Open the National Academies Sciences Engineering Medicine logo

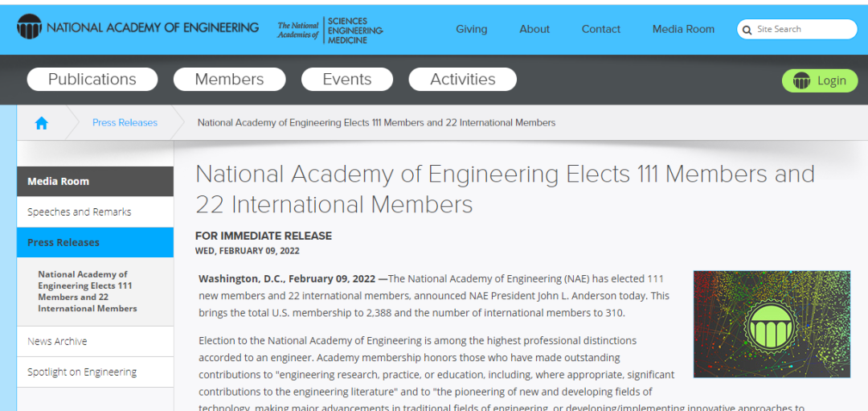(330, 30)
